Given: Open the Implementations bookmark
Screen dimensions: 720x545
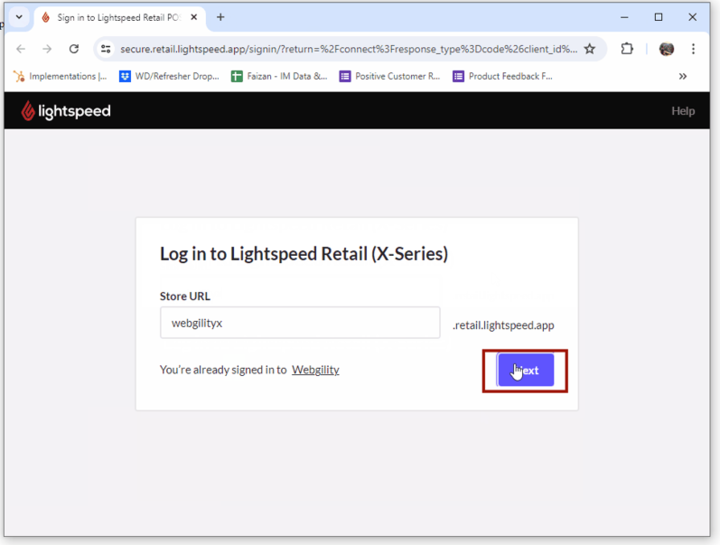Looking at the screenshot, I should click(x=60, y=76).
